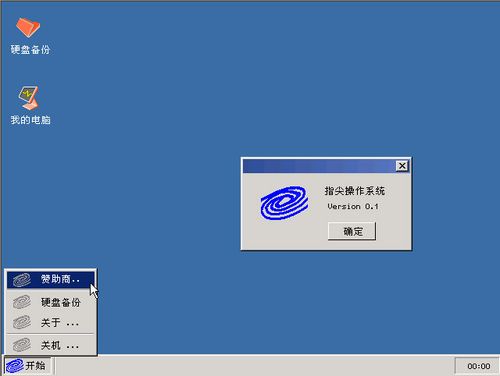
Task: Click the 指尖操作系统 text in the dialog
Action: (355, 191)
